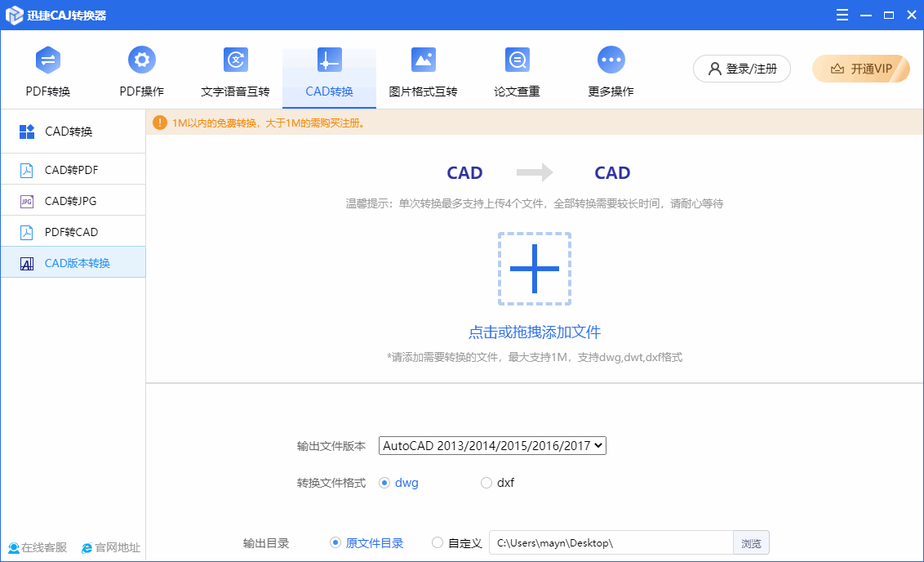This screenshot has height=562, width=924.
Task: Switch to 图片格式互转 tab label
Action: (423, 91)
